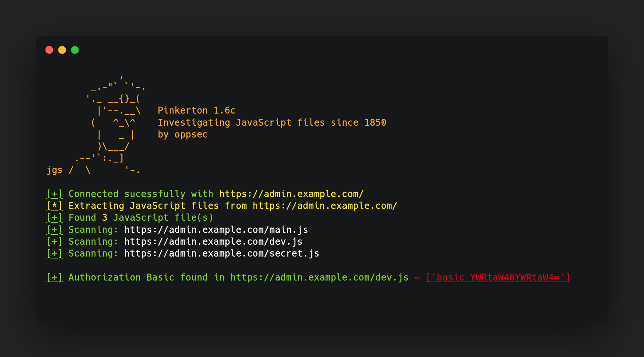Click the red close window dot
The width and height of the screenshot is (644, 357).
click(x=49, y=50)
